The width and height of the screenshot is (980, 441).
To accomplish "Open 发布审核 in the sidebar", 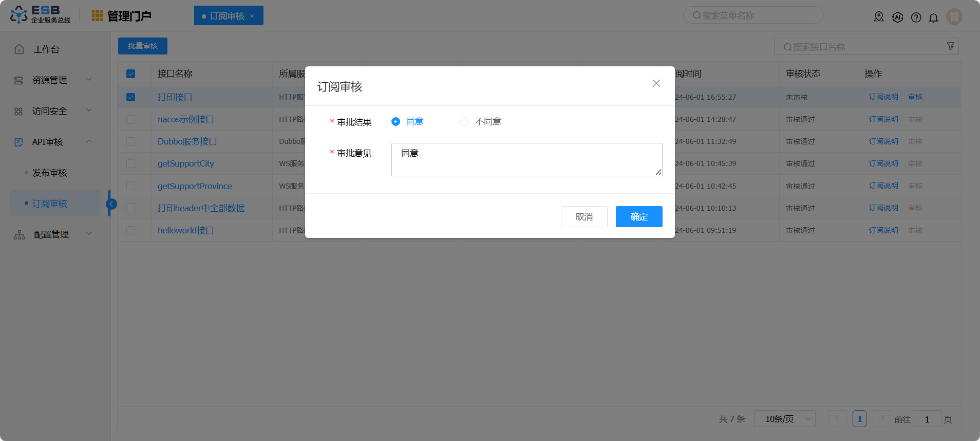I will click(x=49, y=173).
